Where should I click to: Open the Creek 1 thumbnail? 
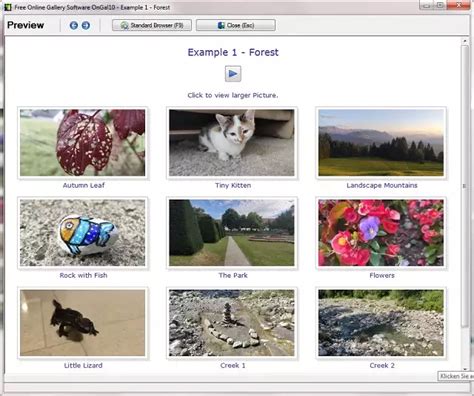(232, 323)
